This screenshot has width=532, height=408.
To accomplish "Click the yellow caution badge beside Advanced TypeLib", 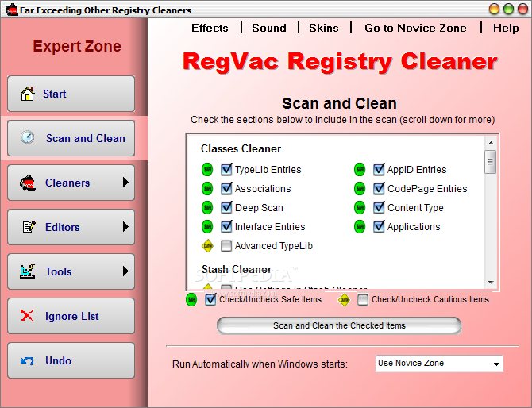I will point(208,246).
